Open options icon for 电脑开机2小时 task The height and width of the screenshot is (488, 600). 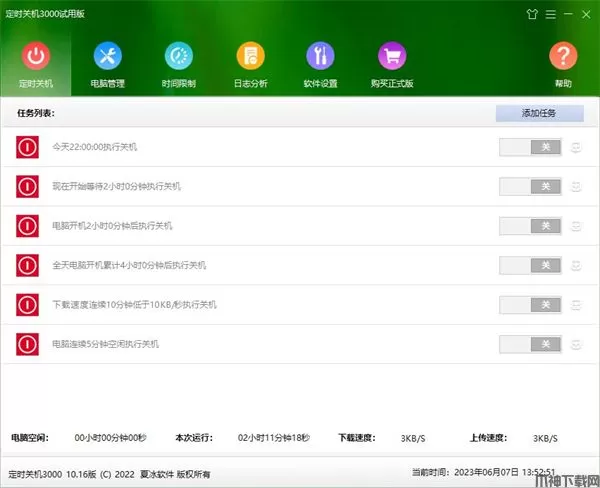pyautogui.click(x=576, y=226)
